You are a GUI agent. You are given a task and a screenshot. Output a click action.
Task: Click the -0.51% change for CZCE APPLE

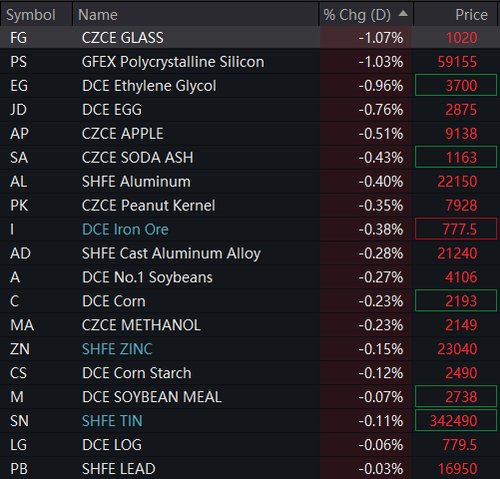point(381,134)
